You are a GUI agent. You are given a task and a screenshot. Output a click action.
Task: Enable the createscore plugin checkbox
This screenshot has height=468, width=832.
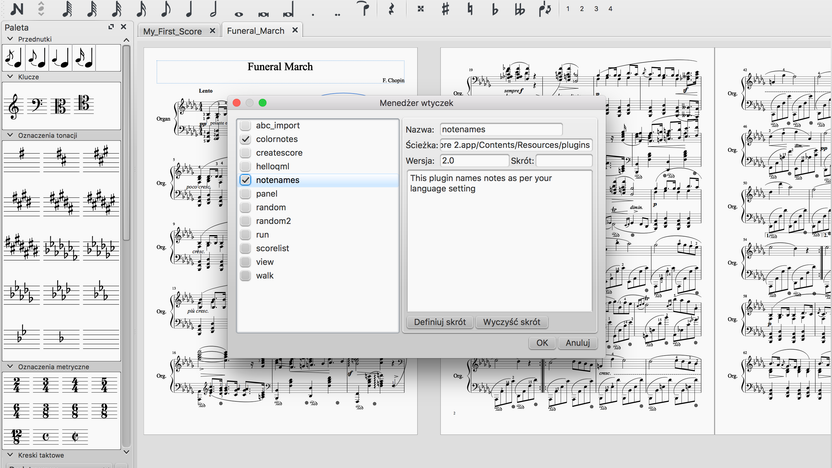[245, 153]
